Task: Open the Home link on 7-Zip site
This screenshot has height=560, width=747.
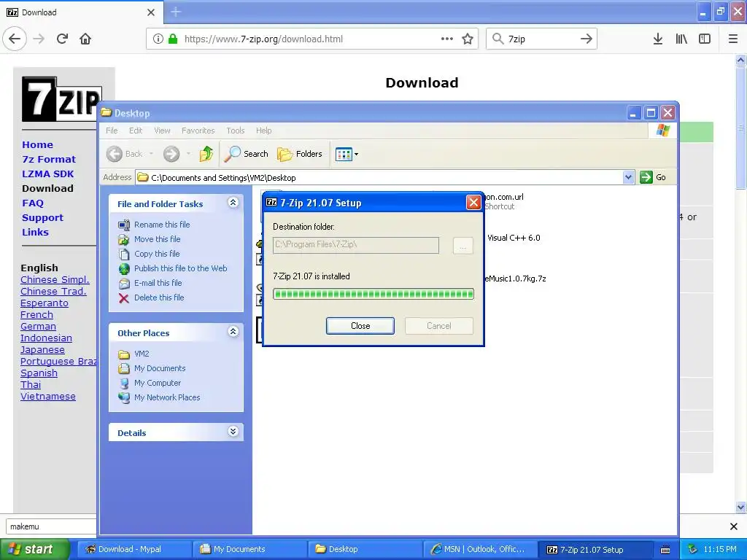Action: point(38,145)
